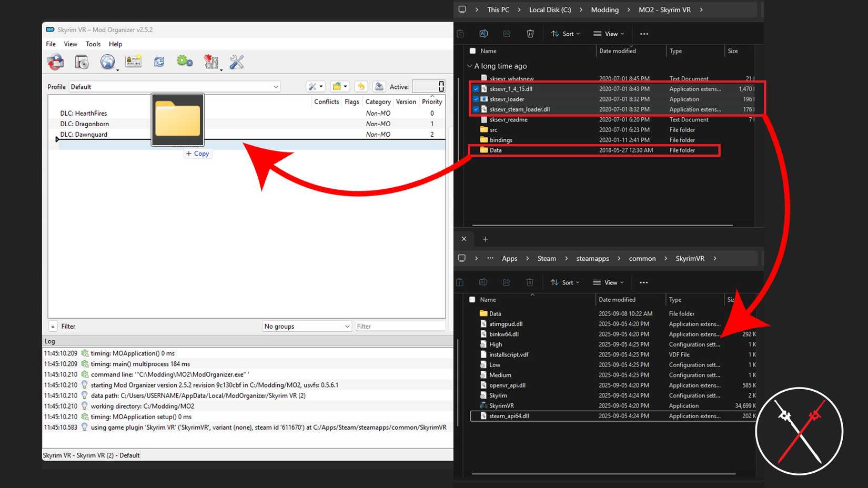Open the executables green gears icon

pos(185,62)
